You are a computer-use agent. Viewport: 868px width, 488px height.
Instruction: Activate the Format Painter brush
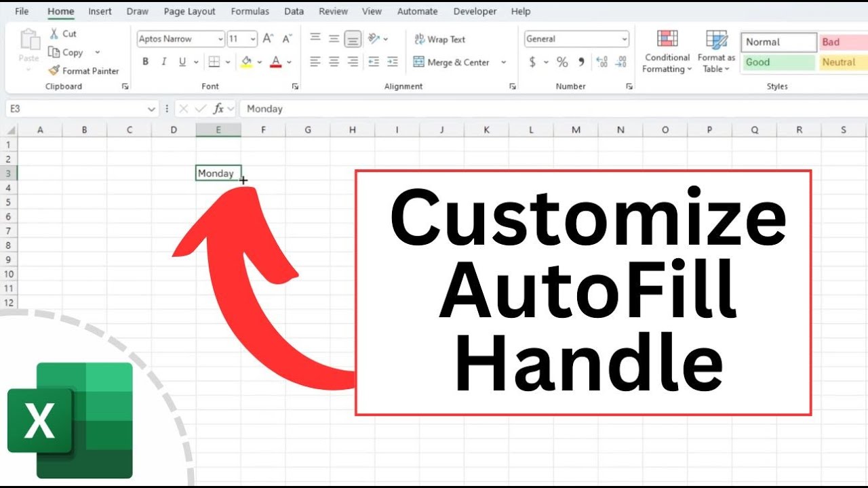click(54, 70)
